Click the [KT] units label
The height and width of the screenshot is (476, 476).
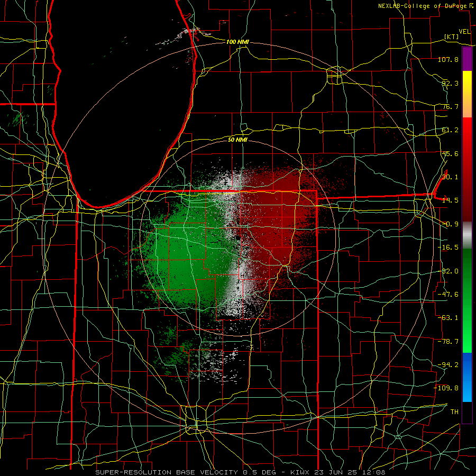[452, 37]
